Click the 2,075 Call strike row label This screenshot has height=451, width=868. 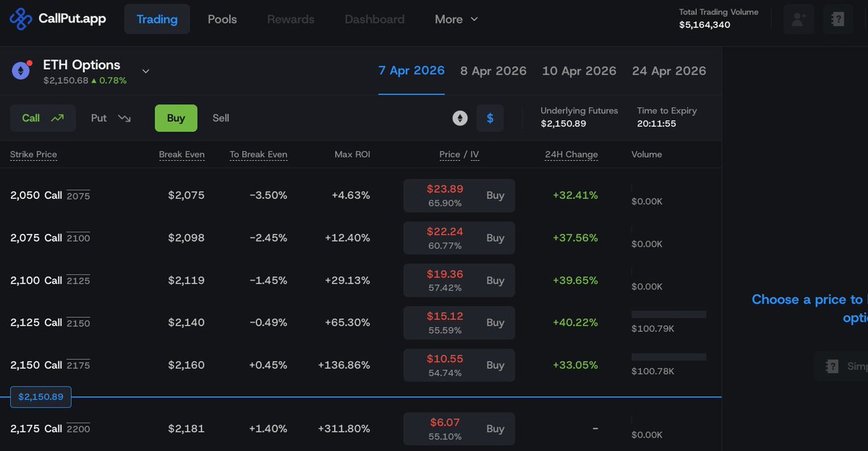pos(50,238)
